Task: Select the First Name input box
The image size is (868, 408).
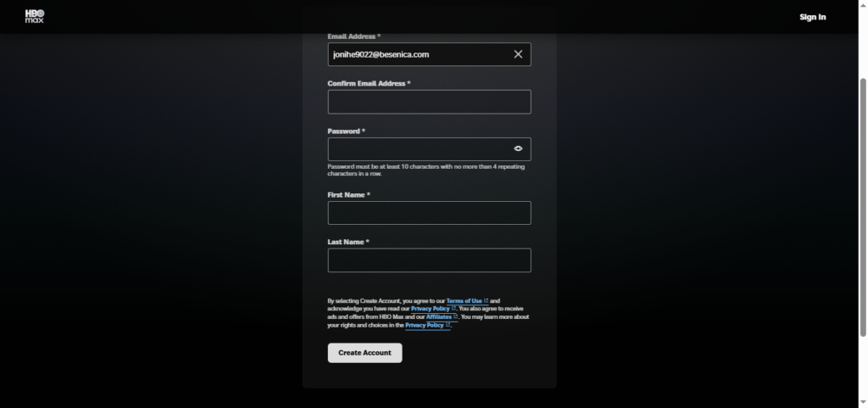Action: pyautogui.click(x=429, y=213)
